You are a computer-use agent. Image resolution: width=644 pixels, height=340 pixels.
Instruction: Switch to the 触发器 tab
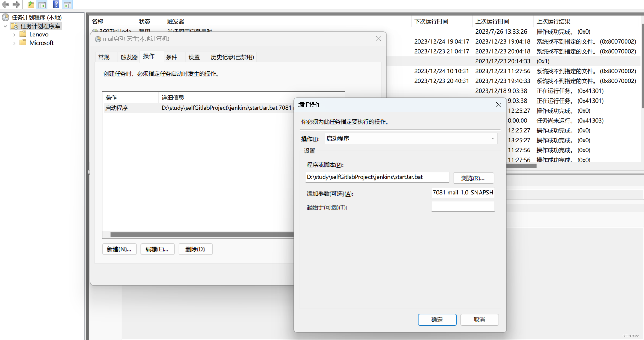tap(129, 57)
